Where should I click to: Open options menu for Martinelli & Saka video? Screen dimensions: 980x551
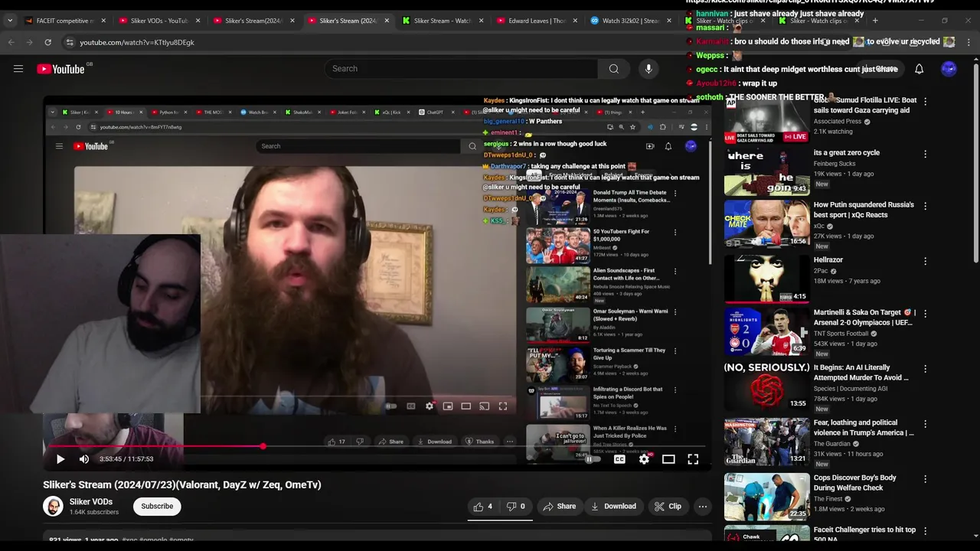925,314
